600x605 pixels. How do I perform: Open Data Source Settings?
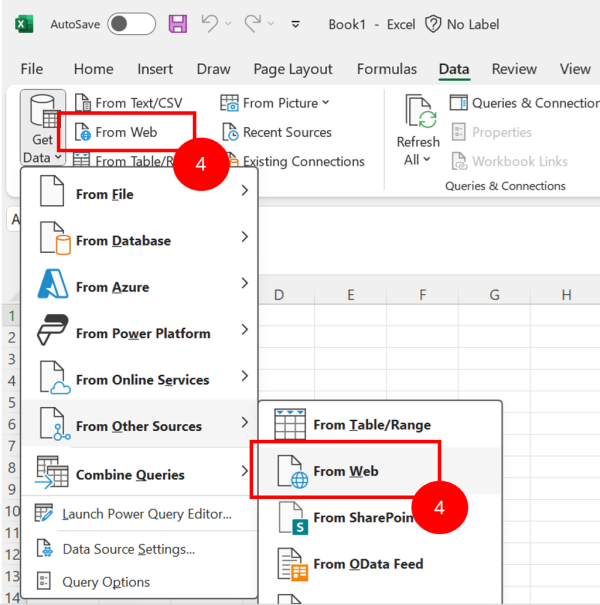tap(140, 549)
